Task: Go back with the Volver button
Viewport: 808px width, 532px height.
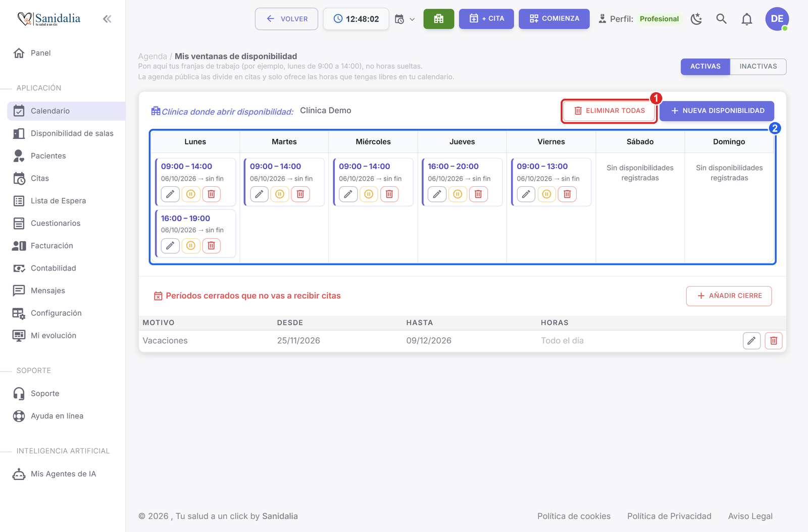Action: [x=287, y=19]
